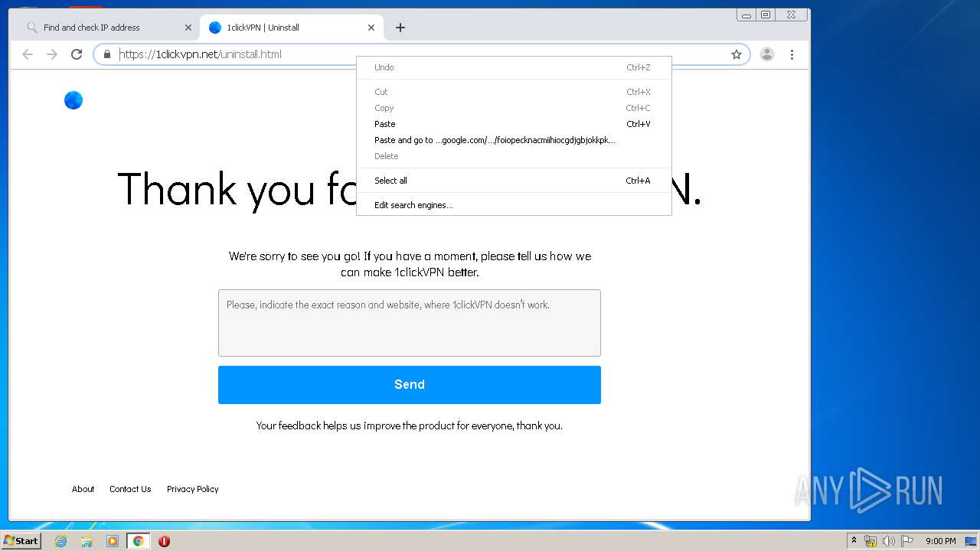Open the Chrome three-dot menu
Image resolution: width=980 pixels, height=551 pixels.
792,54
